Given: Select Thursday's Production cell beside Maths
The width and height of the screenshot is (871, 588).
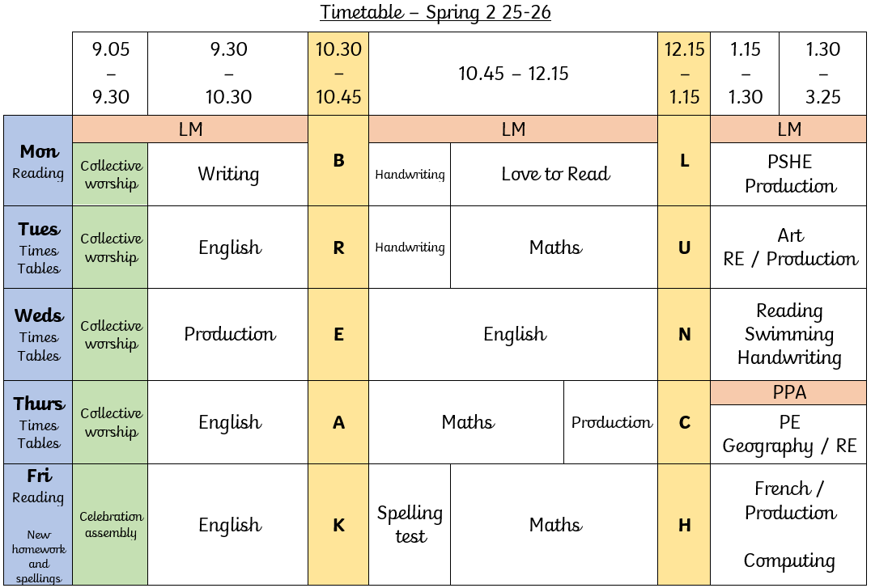Looking at the screenshot, I should click(x=611, y=423).
